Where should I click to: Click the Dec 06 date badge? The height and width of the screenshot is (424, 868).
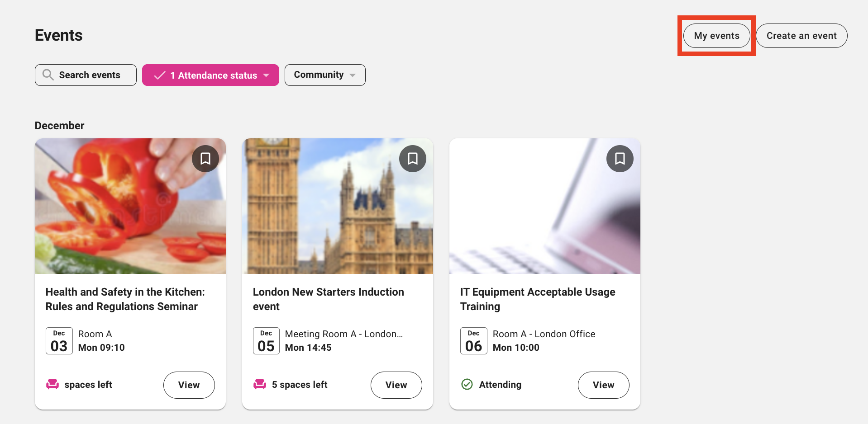tap(473, 341)
